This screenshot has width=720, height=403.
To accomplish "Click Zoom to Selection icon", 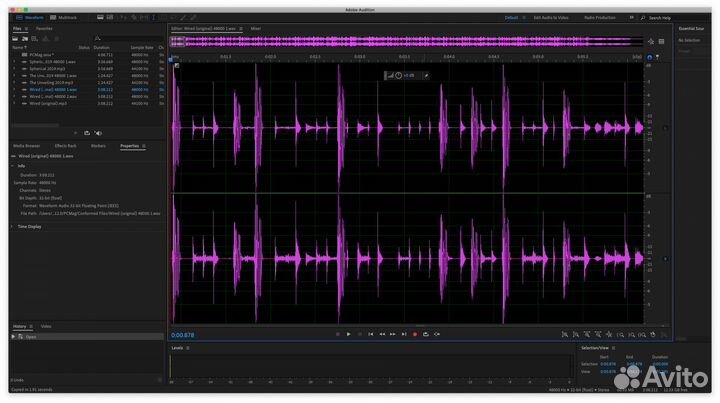I will pyautogui.click(x=642, y=335).
